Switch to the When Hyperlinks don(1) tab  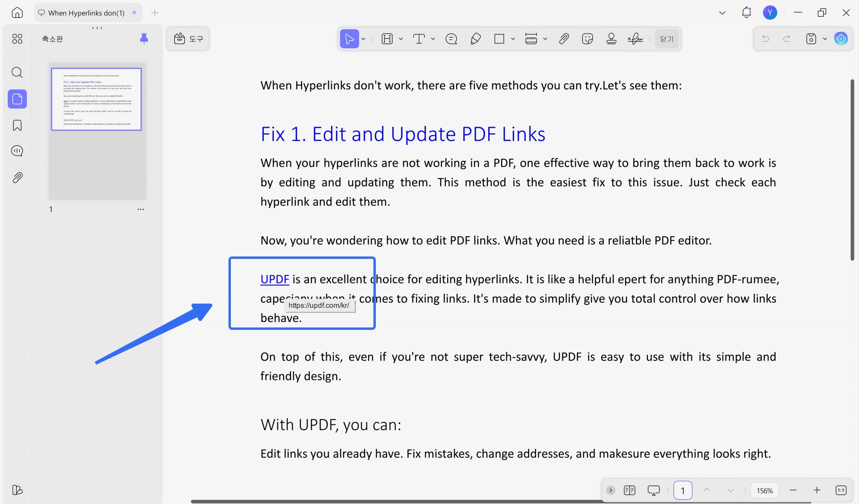88,13
